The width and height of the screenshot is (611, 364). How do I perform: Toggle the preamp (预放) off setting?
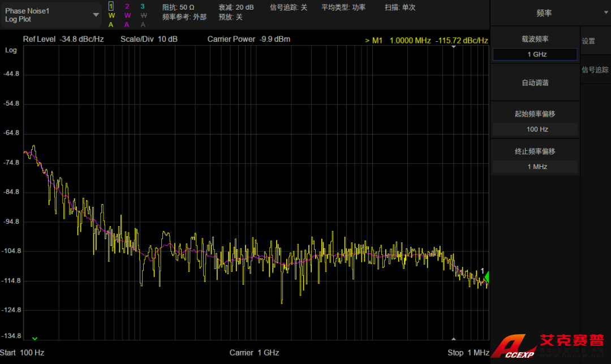coord(230,17)
